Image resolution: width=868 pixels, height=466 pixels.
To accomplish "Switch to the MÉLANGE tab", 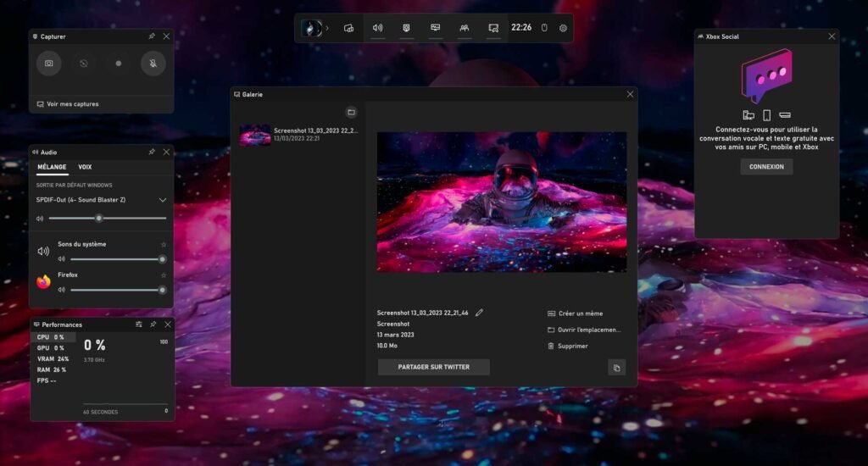I will (52, 167).
